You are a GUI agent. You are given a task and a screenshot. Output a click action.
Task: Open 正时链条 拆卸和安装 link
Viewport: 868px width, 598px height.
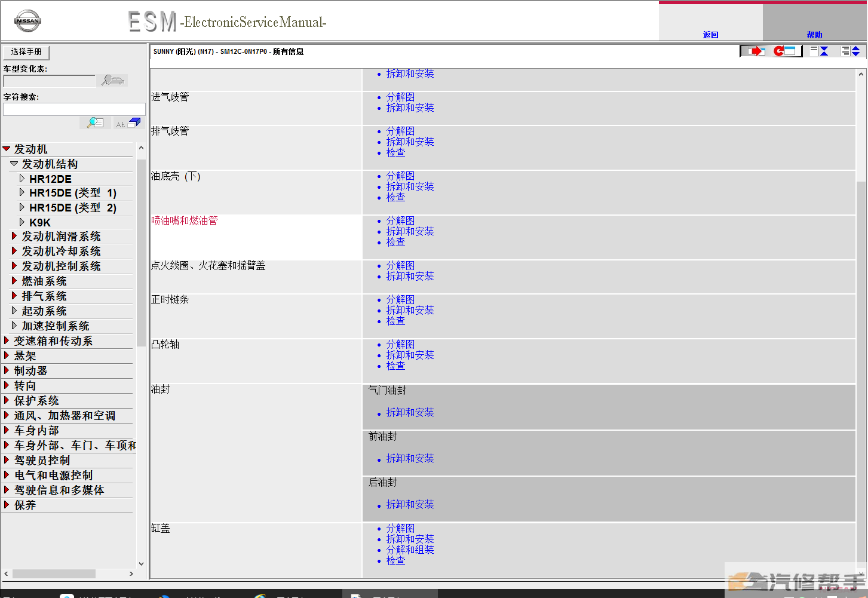pos(410,310)
